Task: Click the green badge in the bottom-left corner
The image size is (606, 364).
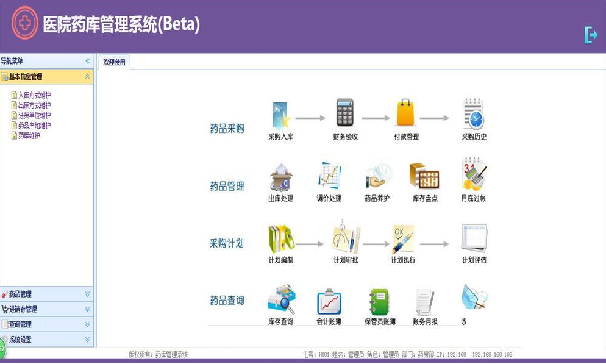Action: 2,349
